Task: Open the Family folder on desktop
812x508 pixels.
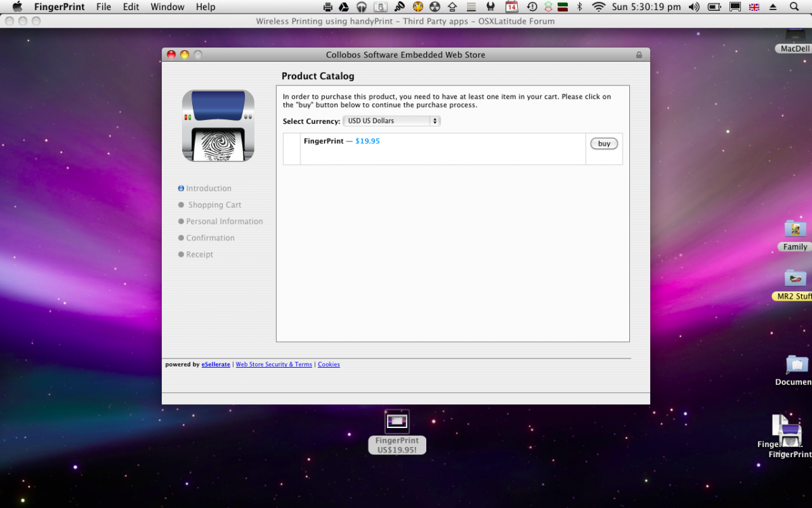Action: click(x=795, y=230)
